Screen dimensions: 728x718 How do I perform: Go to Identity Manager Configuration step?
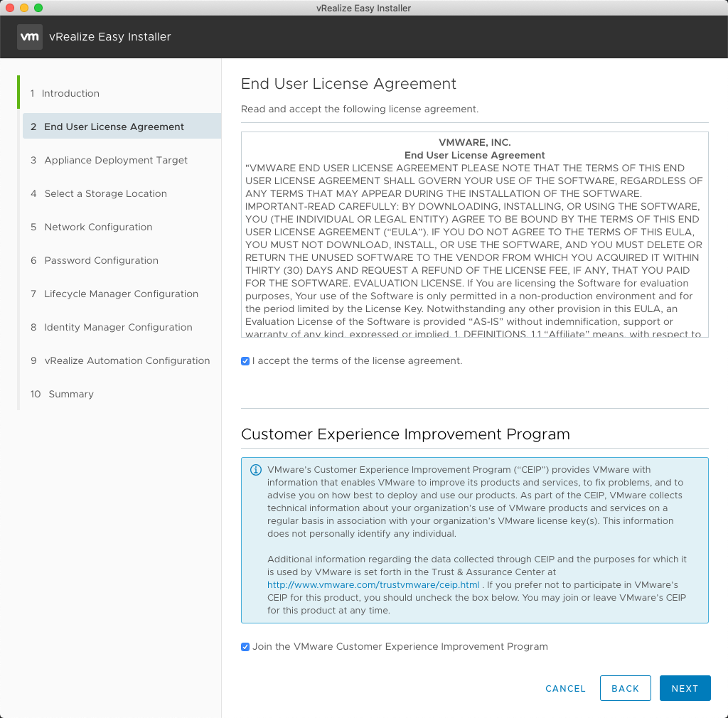point(118,327)
